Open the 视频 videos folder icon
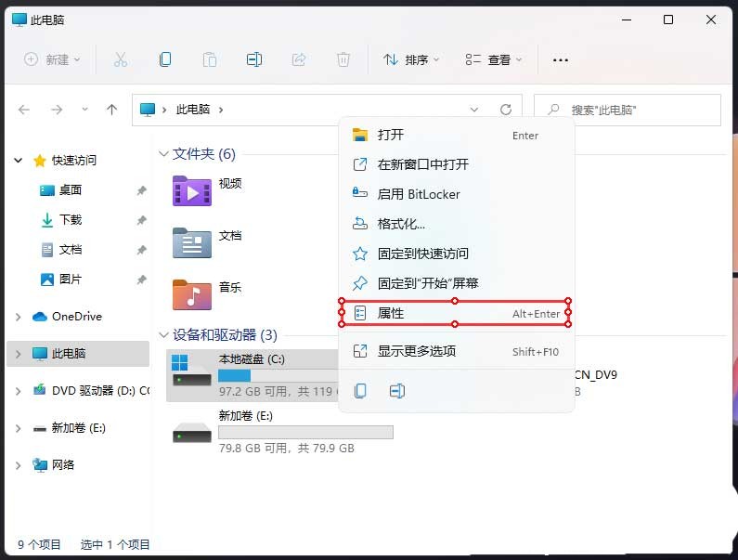 191,190
